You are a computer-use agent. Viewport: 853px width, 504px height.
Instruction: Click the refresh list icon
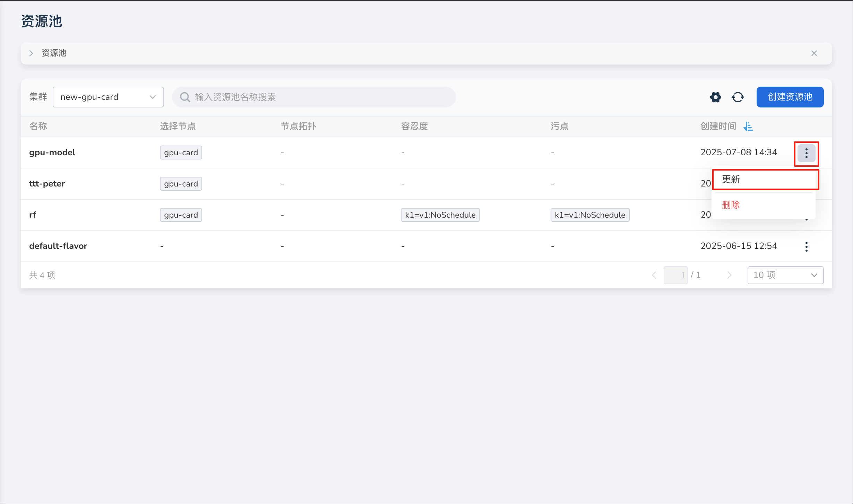click(x=738, y=97)
